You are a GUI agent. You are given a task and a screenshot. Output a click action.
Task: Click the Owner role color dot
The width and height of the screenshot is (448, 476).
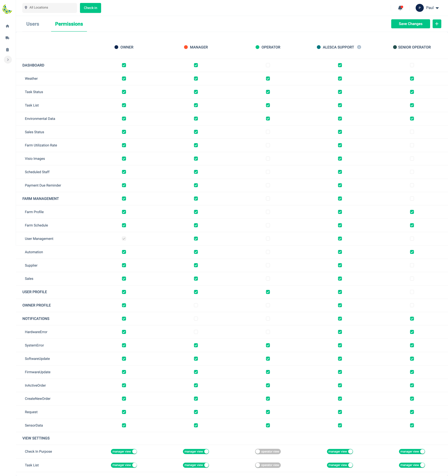pyautogui.click(x=116, y=47)
